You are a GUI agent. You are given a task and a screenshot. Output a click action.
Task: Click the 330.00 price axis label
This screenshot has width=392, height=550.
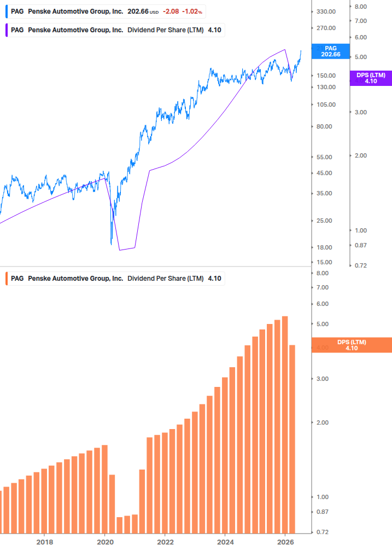tap(326, 11)
